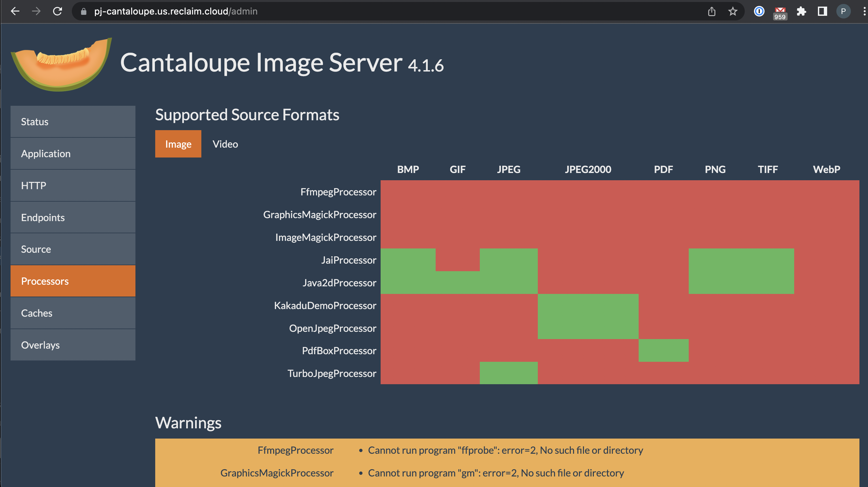868x487 pixels.
Task: Click green PdfBoxProcessor PDF cell
Action: pos(663,351)
